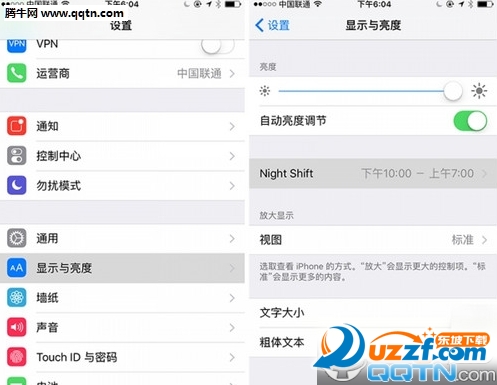Tap the 标准 view value
Image resolution: width=497 pixels, height=385 pixels.
463,240
